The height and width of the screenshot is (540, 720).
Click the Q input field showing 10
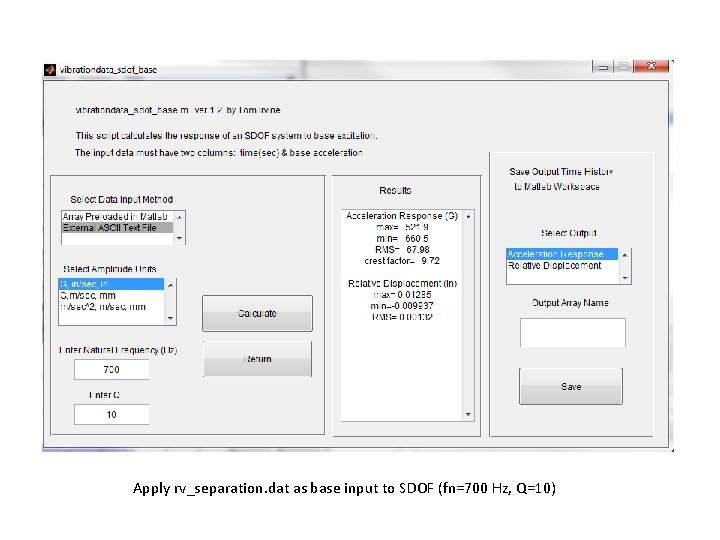click(112, 414)
